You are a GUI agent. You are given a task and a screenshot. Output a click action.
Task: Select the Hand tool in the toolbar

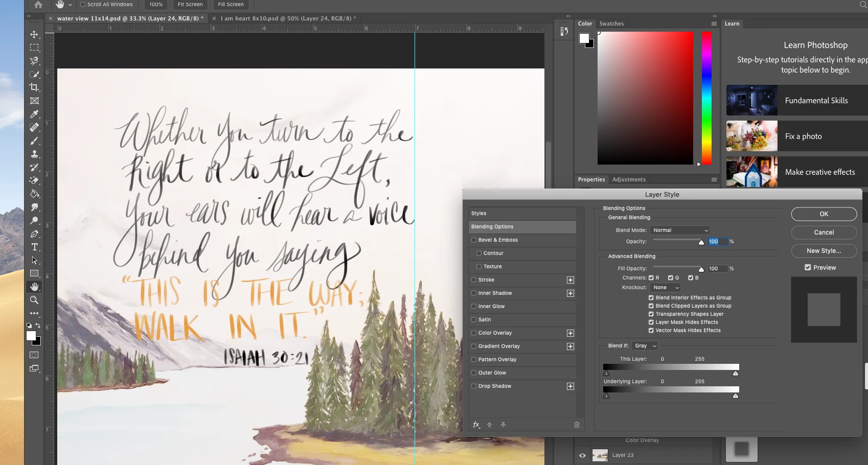point(34,287)
